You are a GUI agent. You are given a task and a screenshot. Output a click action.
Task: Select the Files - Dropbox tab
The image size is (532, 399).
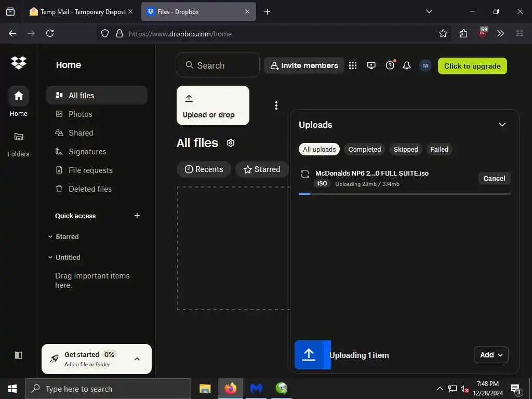(198, 11)
